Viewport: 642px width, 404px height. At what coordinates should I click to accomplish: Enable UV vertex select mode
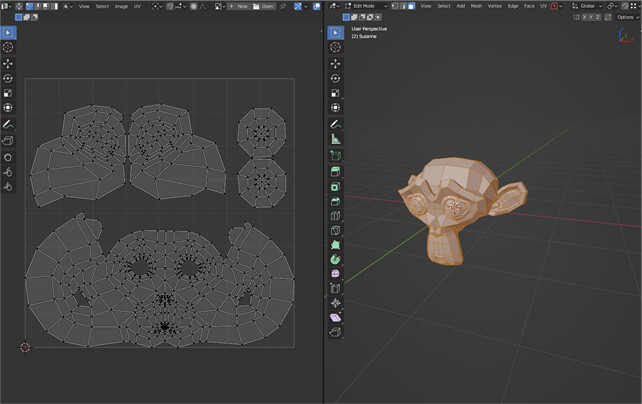click(29, 7)
